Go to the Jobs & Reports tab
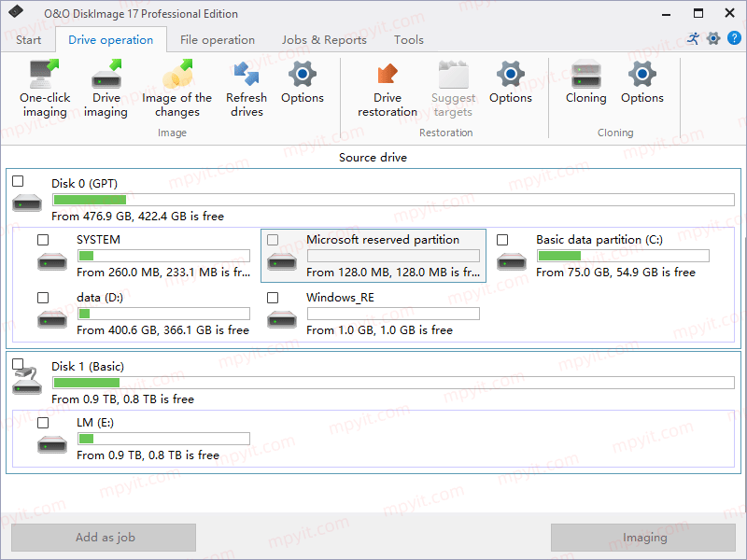This screenshot has height=560, width=747. (324, 39)
